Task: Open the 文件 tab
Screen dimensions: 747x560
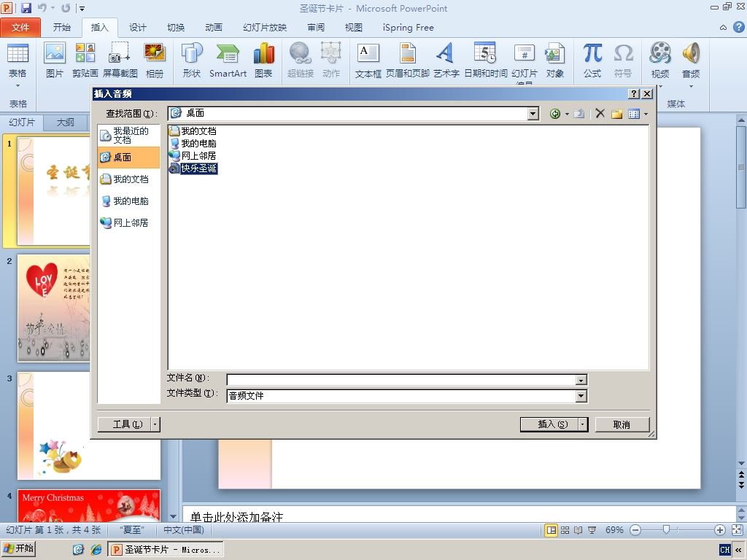Action: coord(20,28)
